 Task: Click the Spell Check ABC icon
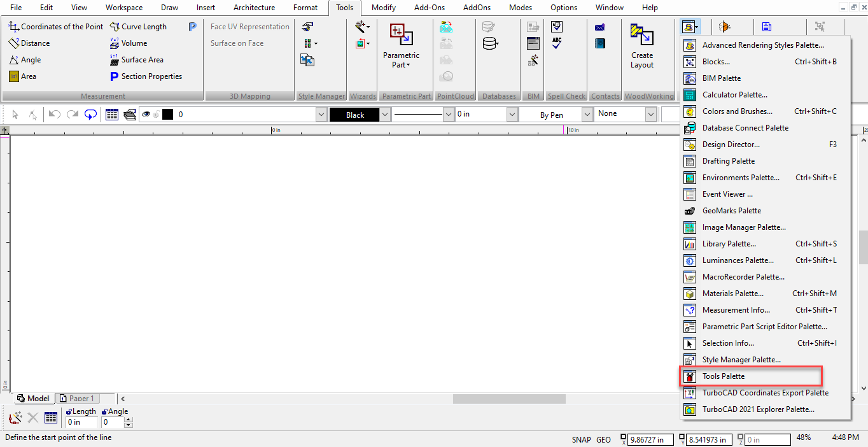click(557, 43)
